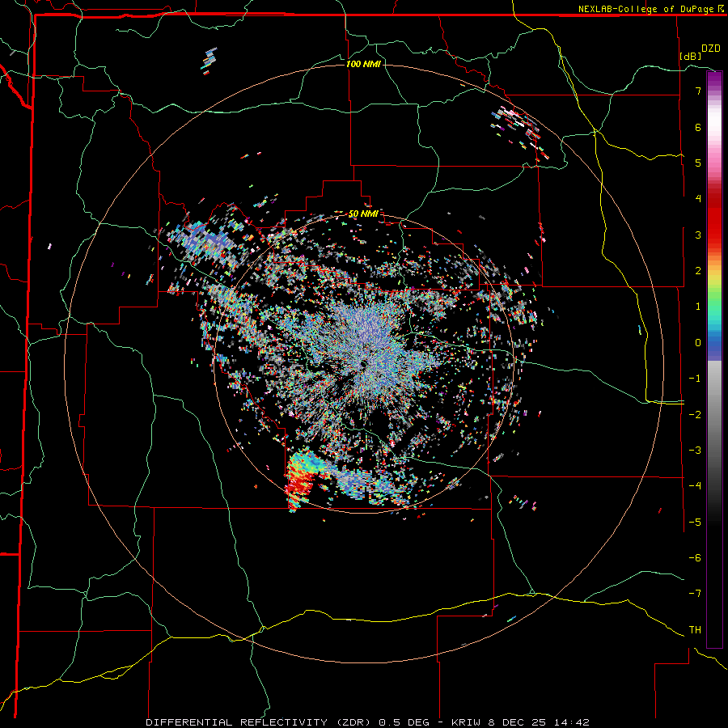Click the "-6" value on the color scale
Viewport: 728px width, 728px height.
[x=695, y=558]
